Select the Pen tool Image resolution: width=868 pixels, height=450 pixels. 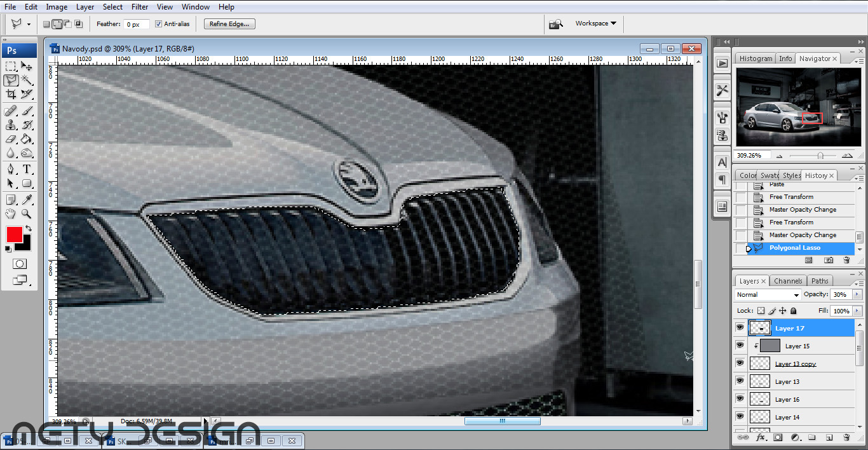click(11, 169)
